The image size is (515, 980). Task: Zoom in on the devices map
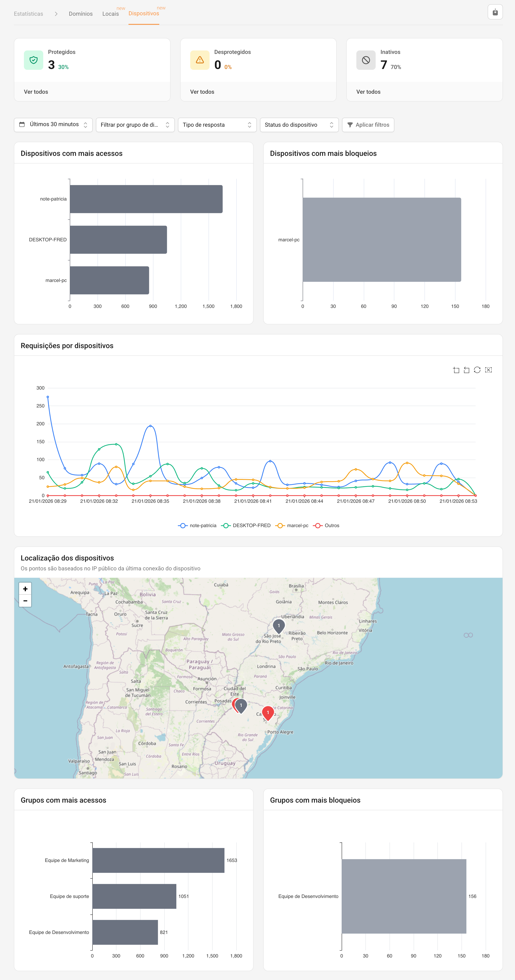(x=25, y=588)
